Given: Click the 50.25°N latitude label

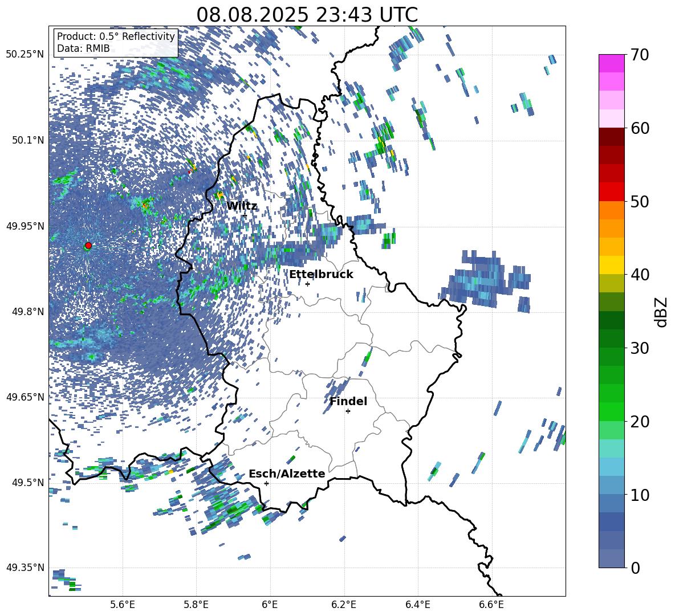Looking at the screenshot, I should (25, 55).
